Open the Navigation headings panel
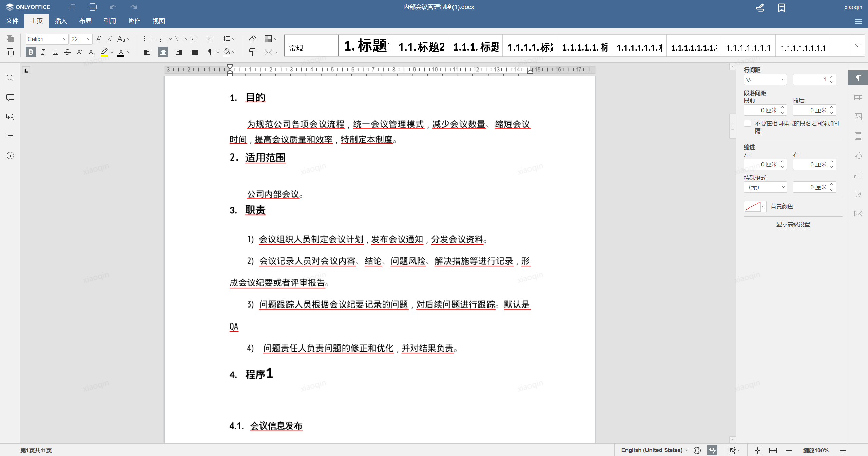Screen dimensions: 868x456 [10, 136]
